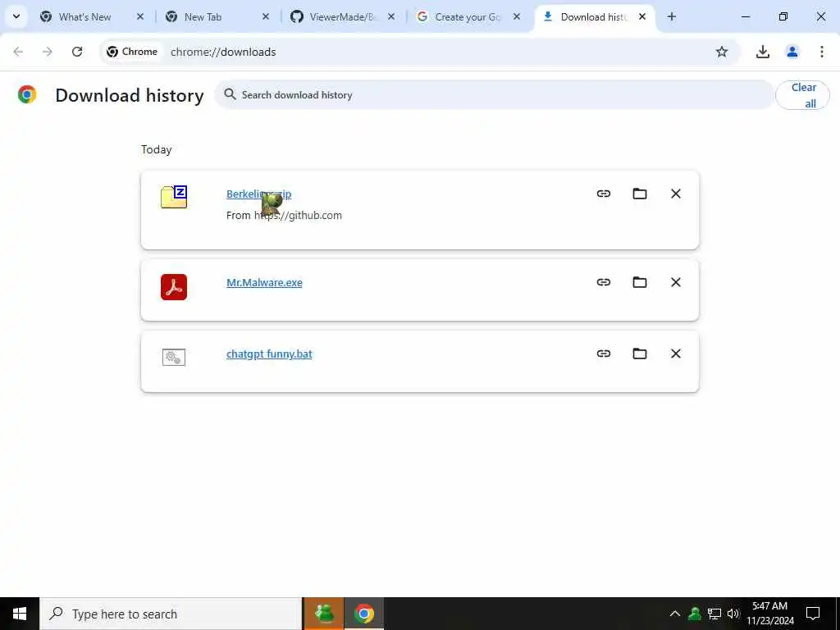This screenshot has height=630, width=840.
Task: Click the Chrome taskbar icon
Action: [363, 614]
